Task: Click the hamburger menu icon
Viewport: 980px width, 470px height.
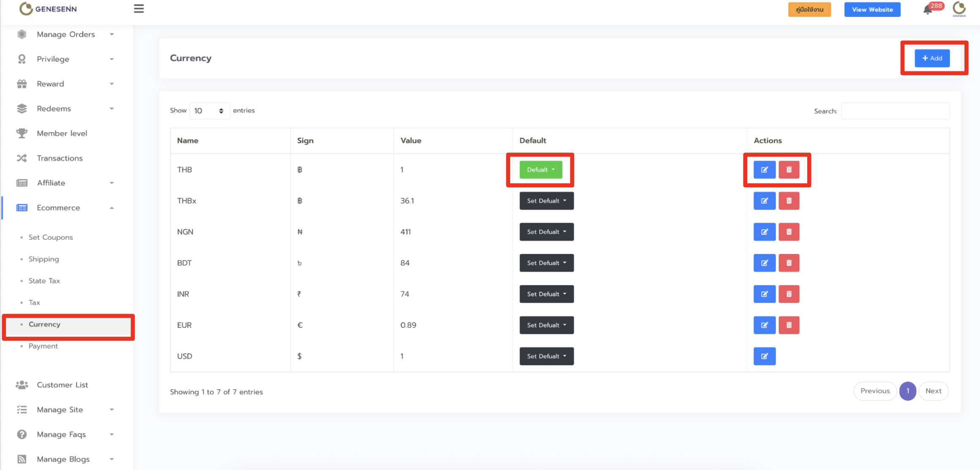Action: [139, 9]
